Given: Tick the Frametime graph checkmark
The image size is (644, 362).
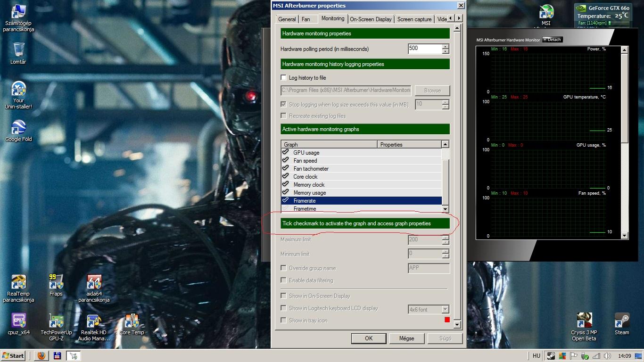Looking at the screenshot, I should [x=285, y=208].
